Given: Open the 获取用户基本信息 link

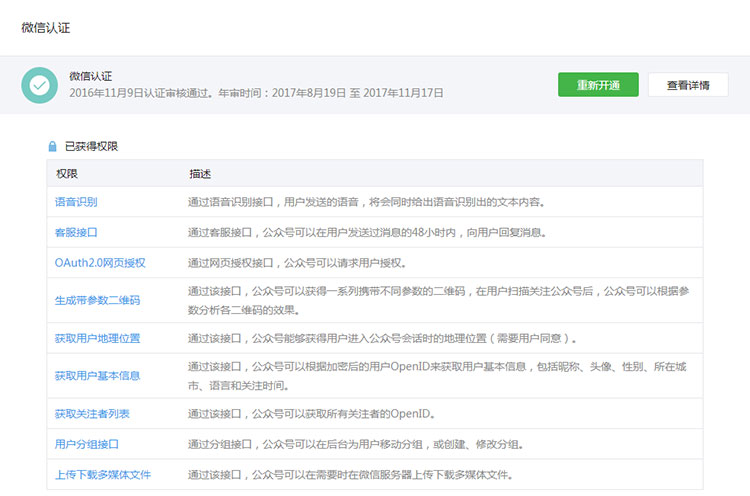Looking at the screenshot, I should click(98, 376).
